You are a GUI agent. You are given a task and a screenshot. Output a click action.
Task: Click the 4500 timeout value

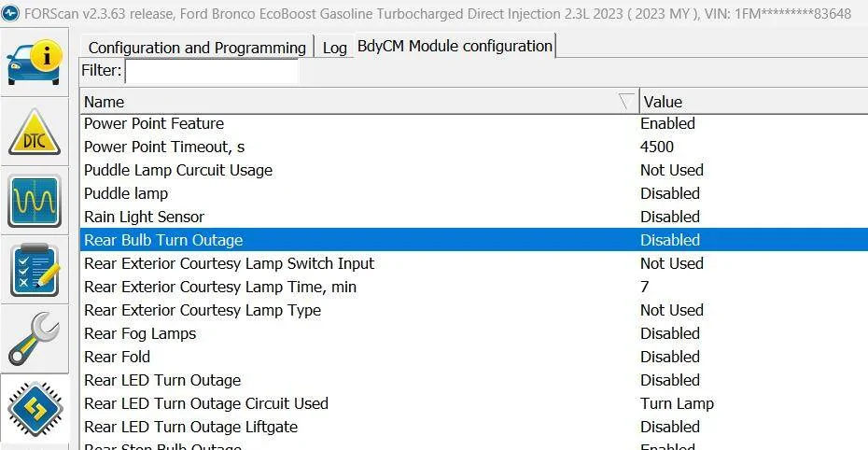click(x=657, y=147)
